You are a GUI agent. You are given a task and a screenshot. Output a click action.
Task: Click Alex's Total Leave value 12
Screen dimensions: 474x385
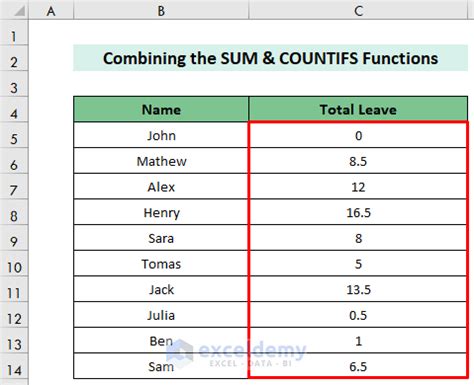[x=358, y=187]
